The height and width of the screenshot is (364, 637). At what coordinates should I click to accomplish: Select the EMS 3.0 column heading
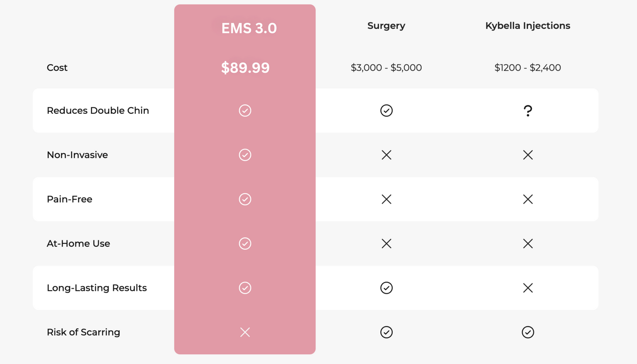point(249,28)
